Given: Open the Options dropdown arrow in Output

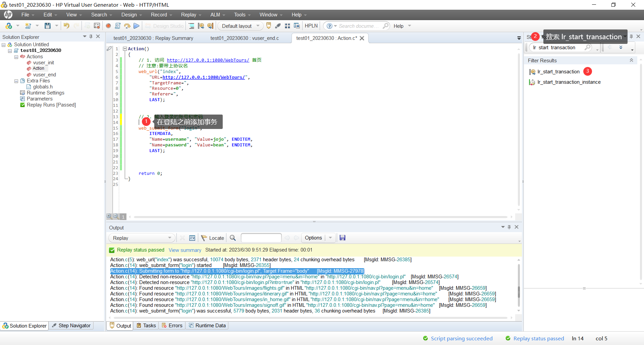Looking at the screenshot, I should (x=330, y=238).
